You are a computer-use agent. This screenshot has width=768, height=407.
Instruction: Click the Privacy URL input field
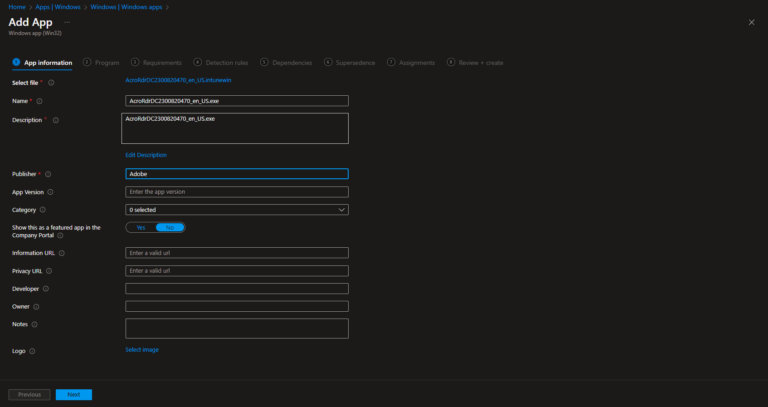237,271
